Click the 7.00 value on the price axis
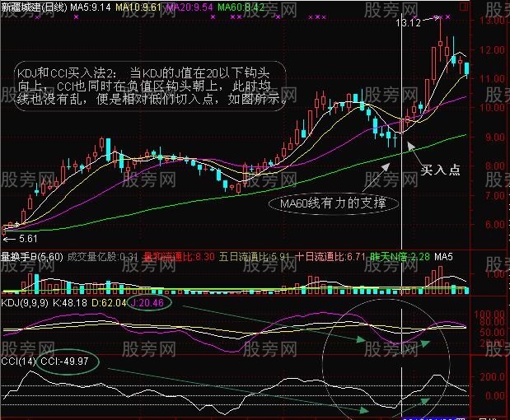 (495, 195)
